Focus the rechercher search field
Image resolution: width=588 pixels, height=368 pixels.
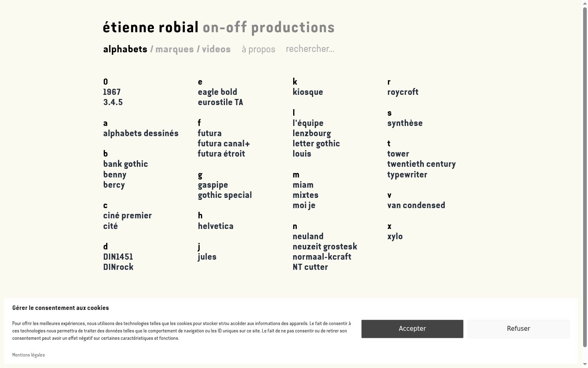pyautogui.click(x=310, y=49)
